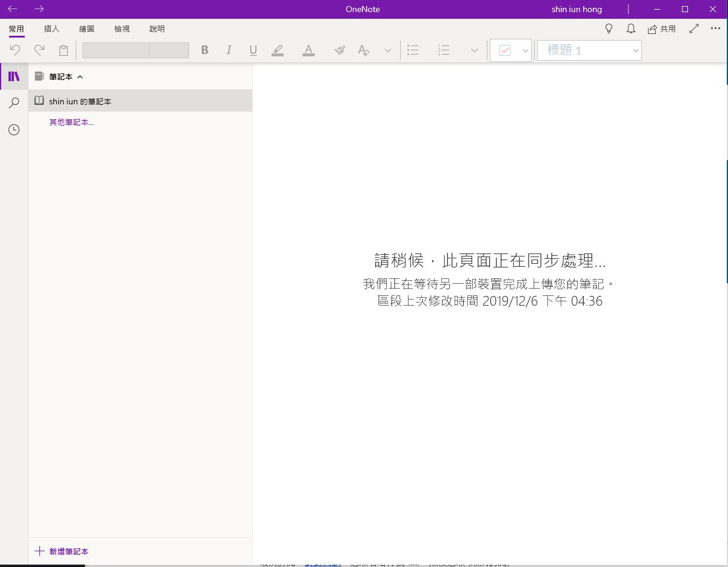Click 新增筆記本 to add notebook
The width and height of the screenshot is (728, 567).
pos(62,551)
